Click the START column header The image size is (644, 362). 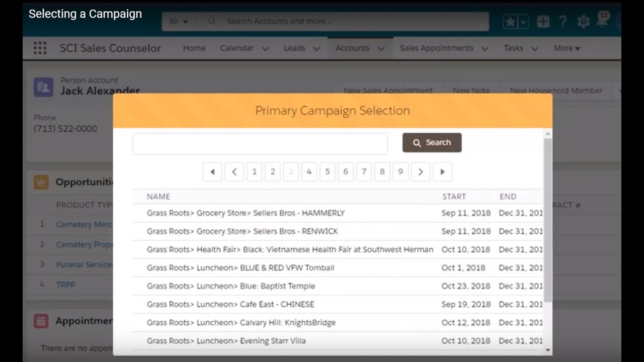[454, 197]
